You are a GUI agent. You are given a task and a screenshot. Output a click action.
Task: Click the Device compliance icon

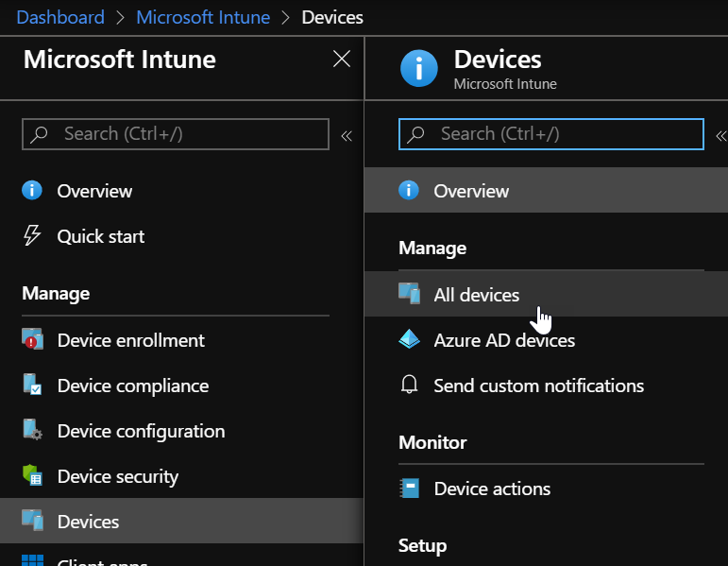[x=32, y=386]
